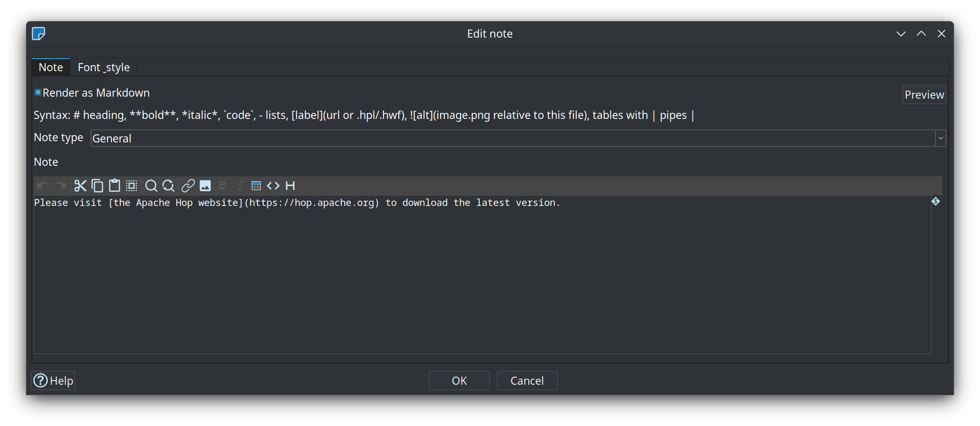980x426 pixels.
Task: Open Find with the magnifier icon
Action: click(151, 186)
